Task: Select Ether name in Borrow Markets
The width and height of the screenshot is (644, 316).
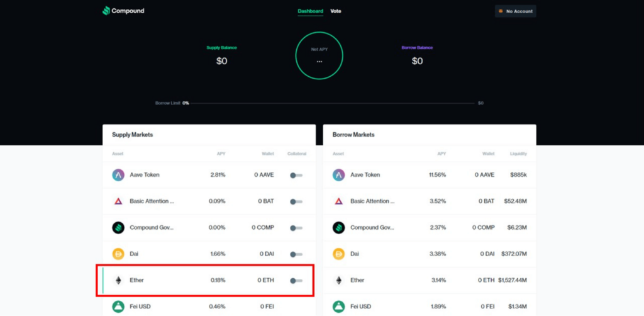Action: coord(357,280)
